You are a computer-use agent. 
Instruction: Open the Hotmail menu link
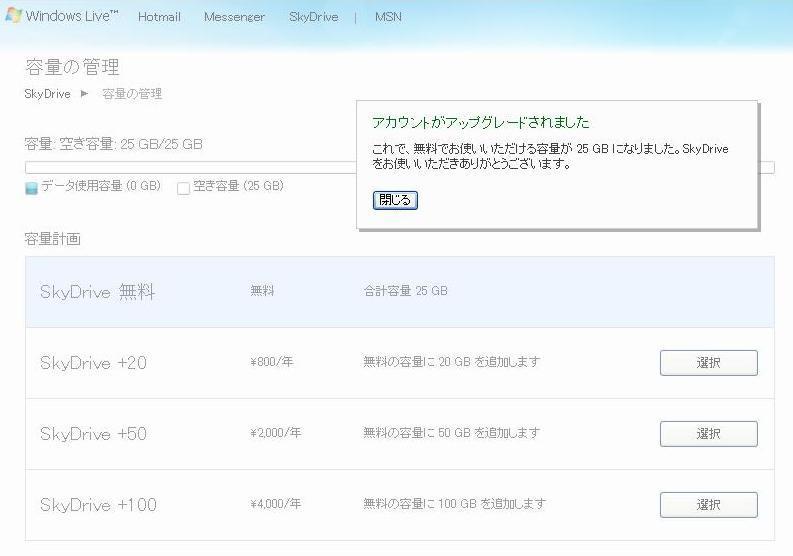click(x=159, y=17)
